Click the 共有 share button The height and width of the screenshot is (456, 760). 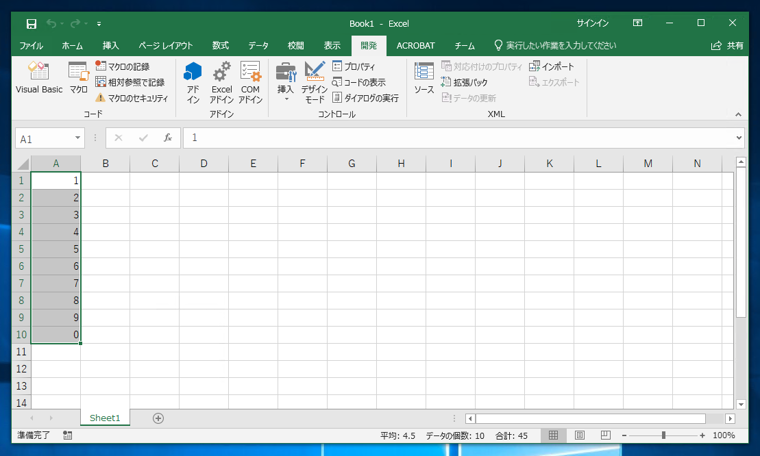pos(727,46)
